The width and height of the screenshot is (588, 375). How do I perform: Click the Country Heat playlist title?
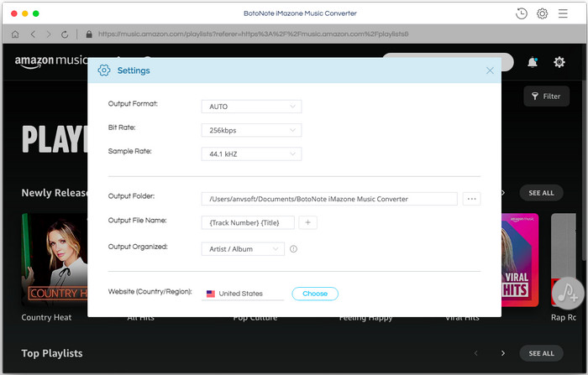pyautogui.click(x=46, y=317)
